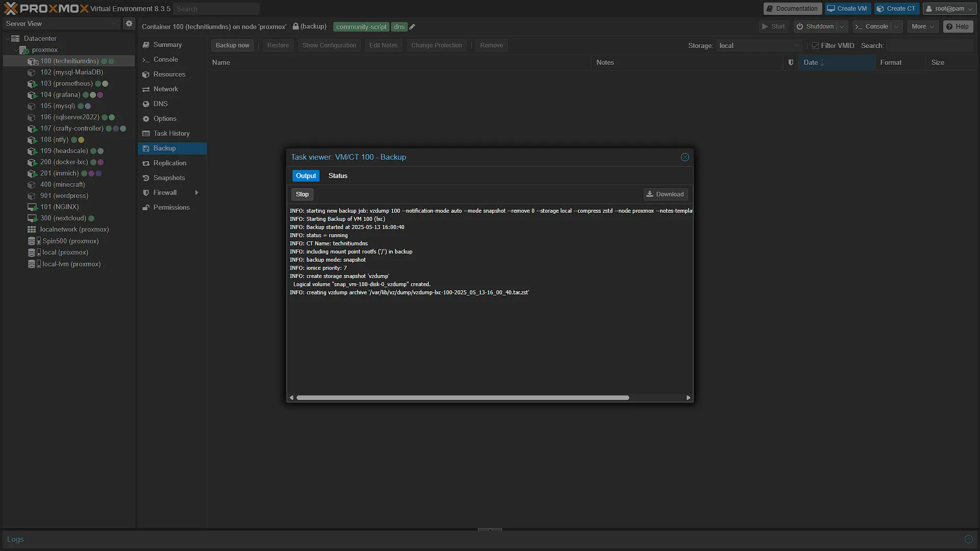Click the Logs panel expand icon

(x=968, y=539)
